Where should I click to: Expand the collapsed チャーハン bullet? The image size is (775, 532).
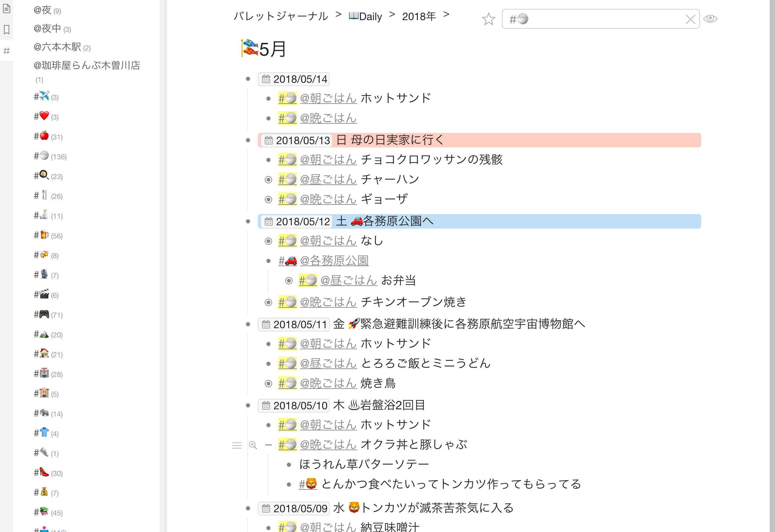[268, 179]
